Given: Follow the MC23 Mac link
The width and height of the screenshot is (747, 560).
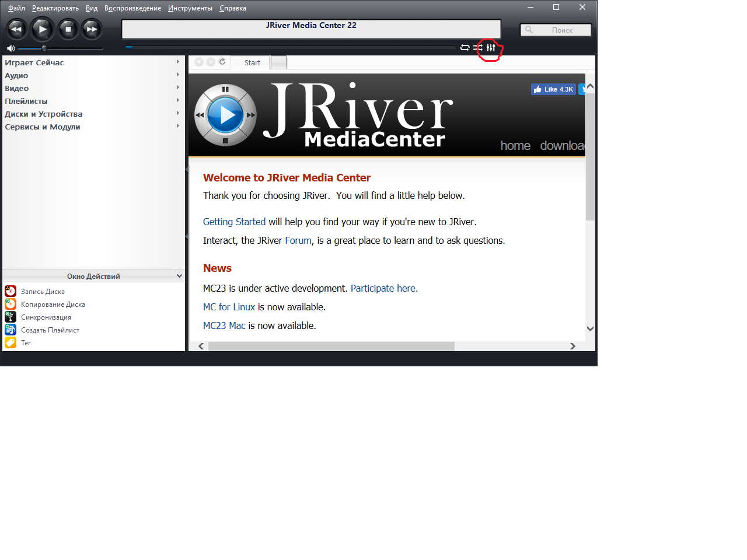Looking at the screenshot, I should 224,325.
